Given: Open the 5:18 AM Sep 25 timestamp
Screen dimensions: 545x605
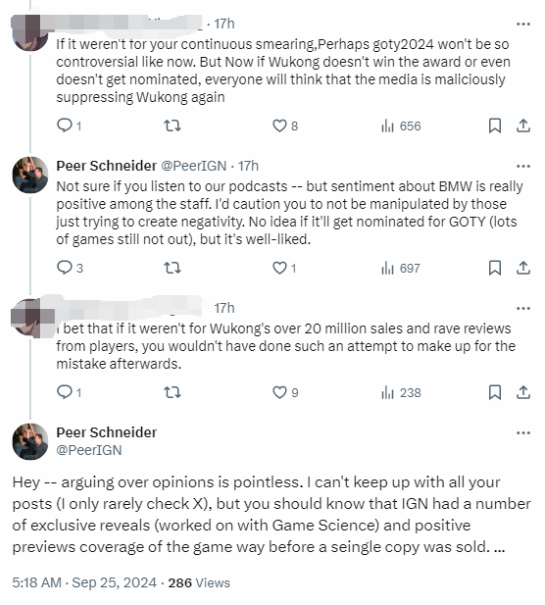Looking at the screenshot, I should point(84,583).
